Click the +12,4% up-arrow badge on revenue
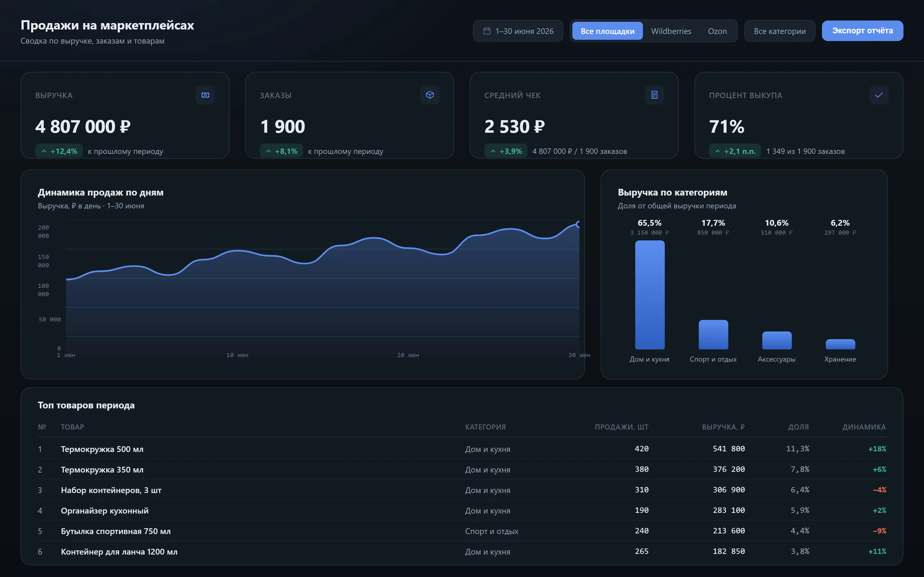The width and height of the screenshot is (924, 577). (59, 151)
